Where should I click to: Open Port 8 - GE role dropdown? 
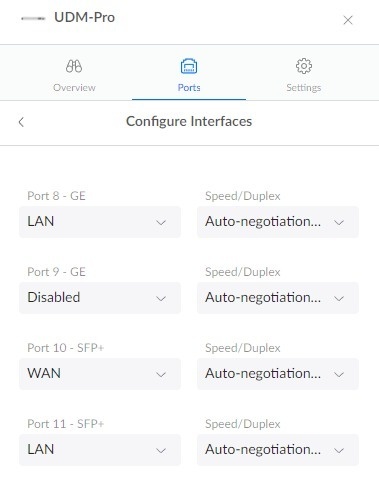[x=100, y=222]
